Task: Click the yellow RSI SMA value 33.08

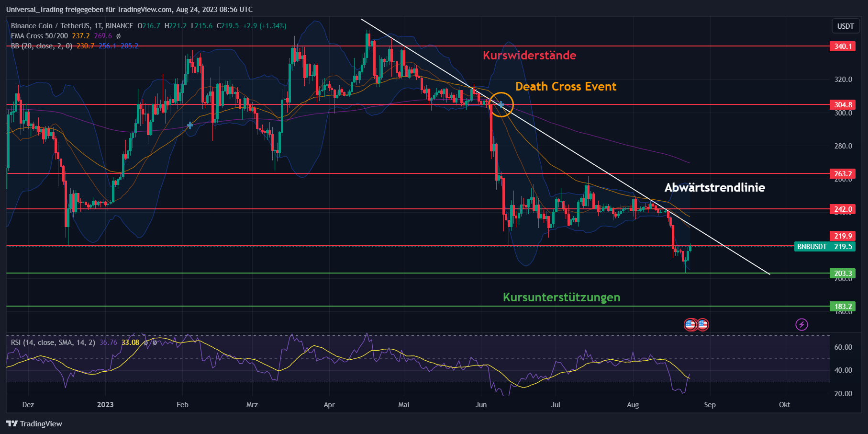Action: click(x=130, y=343)
